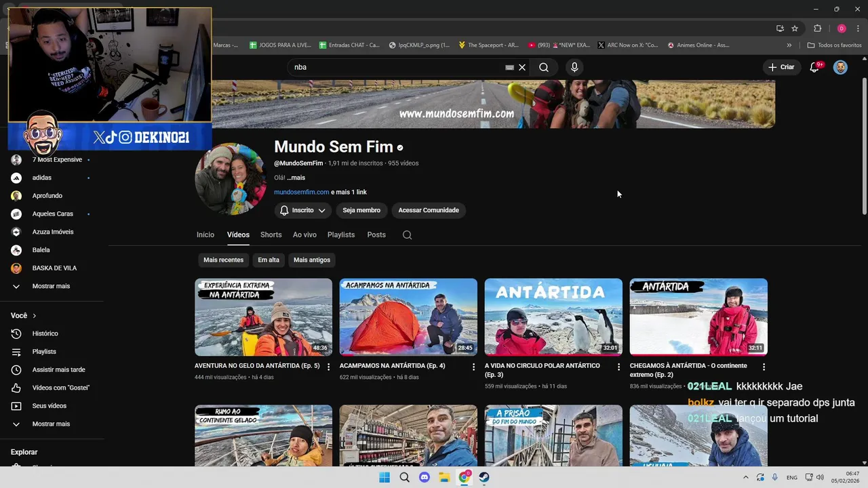Expand the channel description with ...mais
868x488 pixels.
[296, 178]
